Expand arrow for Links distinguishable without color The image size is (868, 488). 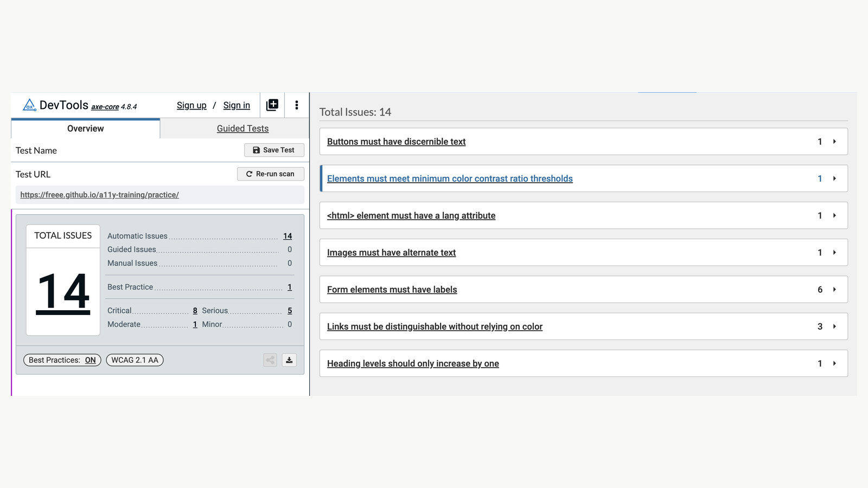[834, 326]
